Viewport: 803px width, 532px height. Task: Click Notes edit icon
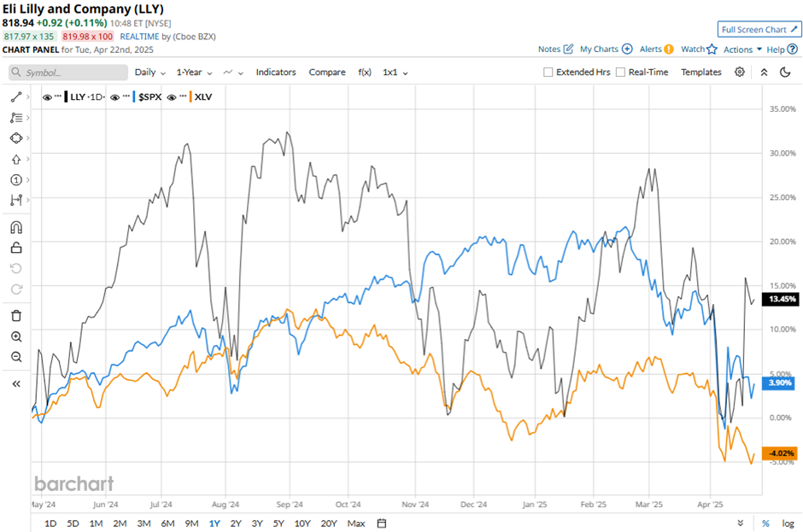568,50
